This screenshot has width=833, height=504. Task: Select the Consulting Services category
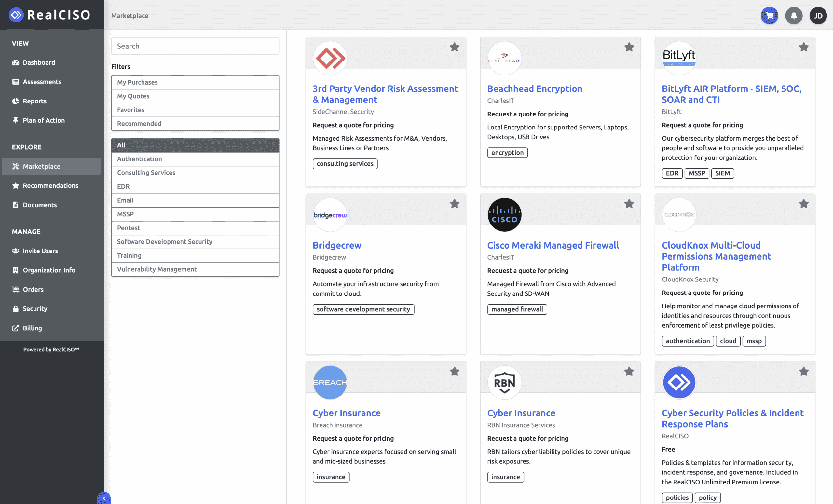point(195,173)
